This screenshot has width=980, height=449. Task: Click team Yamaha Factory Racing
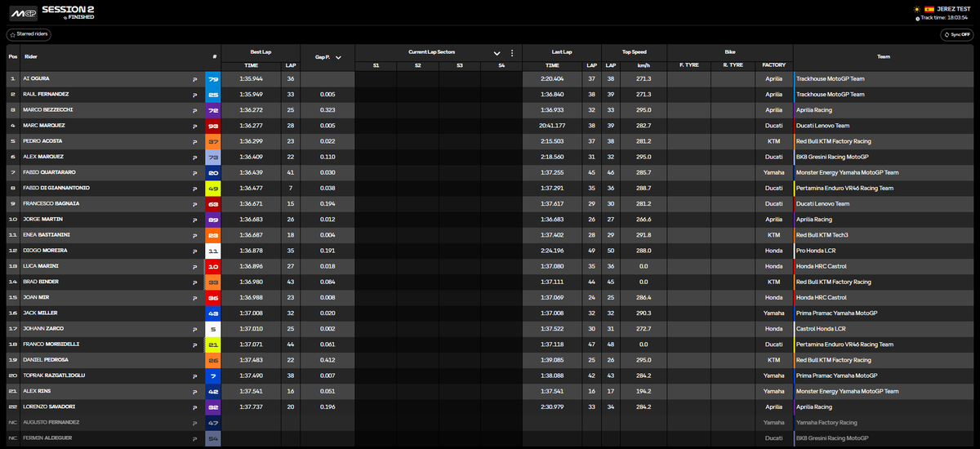(826, 422)
